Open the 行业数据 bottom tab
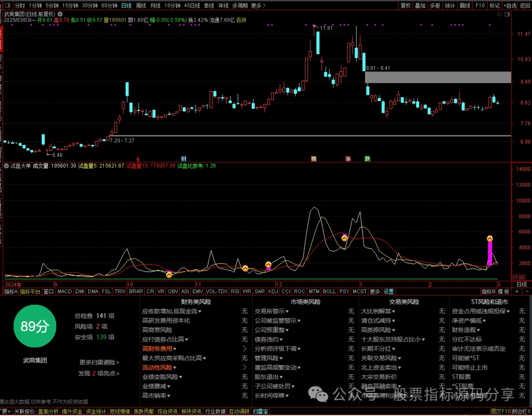The image size is (532, 416). (215, 412)
